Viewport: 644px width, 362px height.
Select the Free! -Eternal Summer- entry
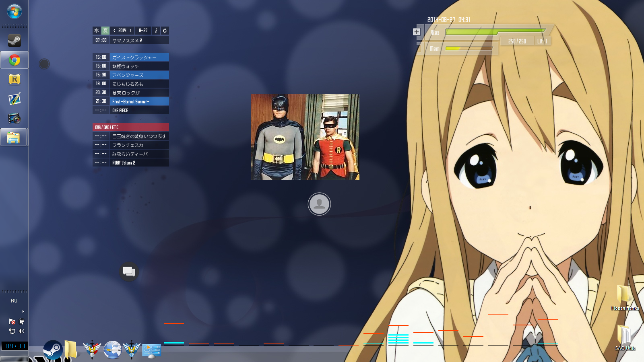(140, 101)
